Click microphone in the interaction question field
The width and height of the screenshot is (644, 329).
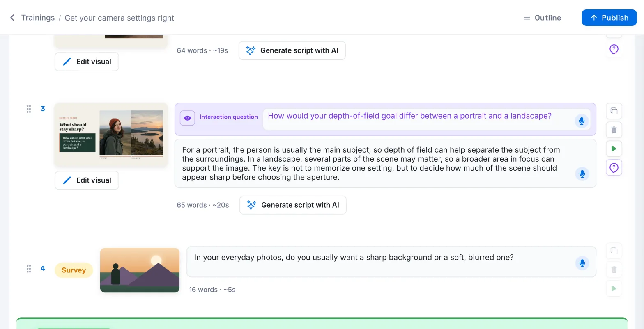pos(582,121)
